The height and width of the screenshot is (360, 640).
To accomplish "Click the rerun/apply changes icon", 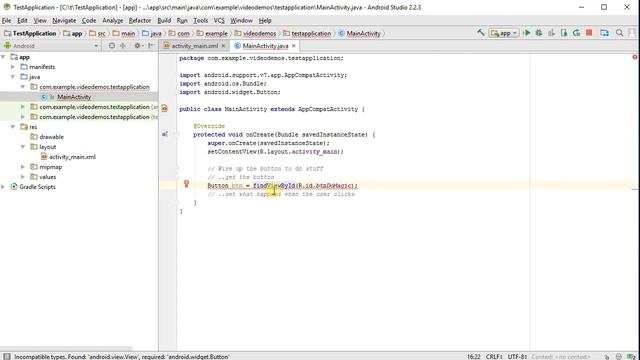I will click(576, 33).
